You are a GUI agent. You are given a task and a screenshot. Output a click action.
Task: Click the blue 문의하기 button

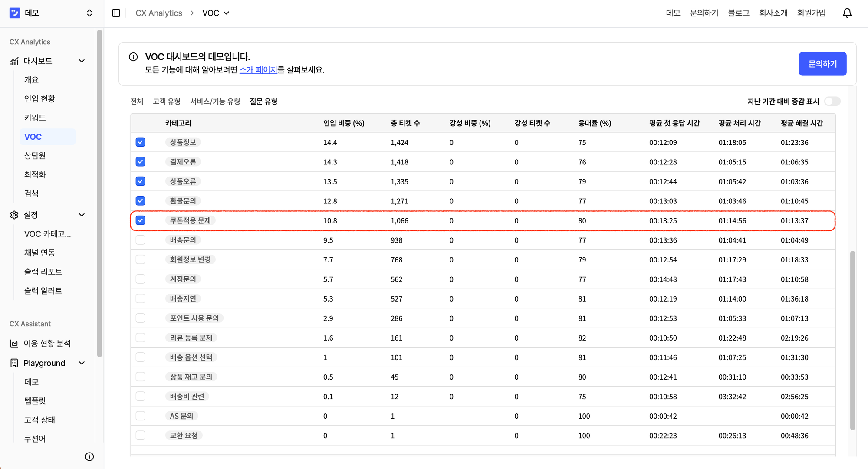coord(822,64)
